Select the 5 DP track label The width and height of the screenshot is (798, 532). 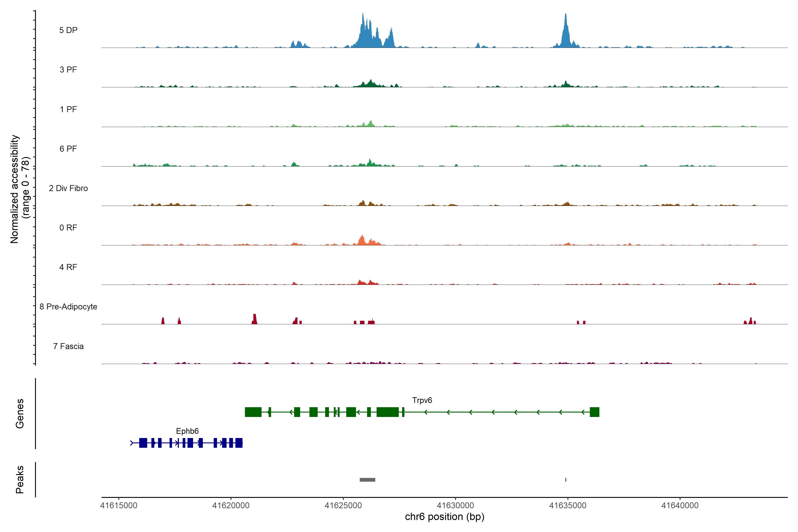(x=68, y=30)
